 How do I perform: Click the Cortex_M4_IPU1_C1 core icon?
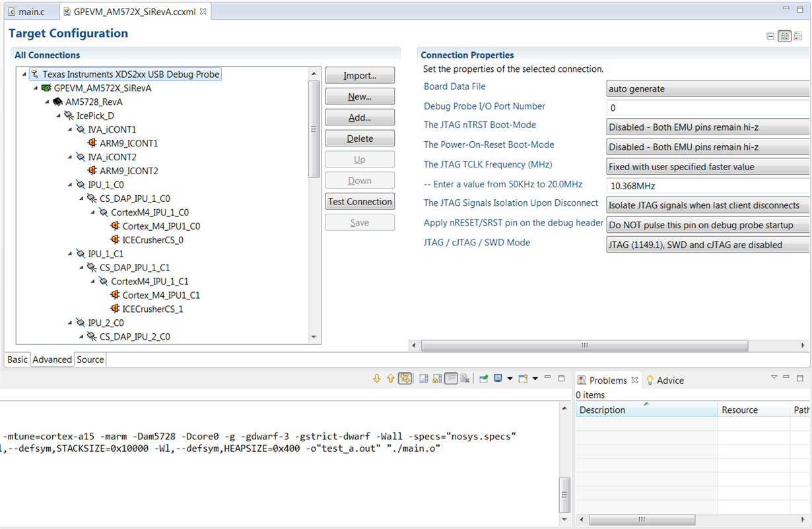point(116,296)
